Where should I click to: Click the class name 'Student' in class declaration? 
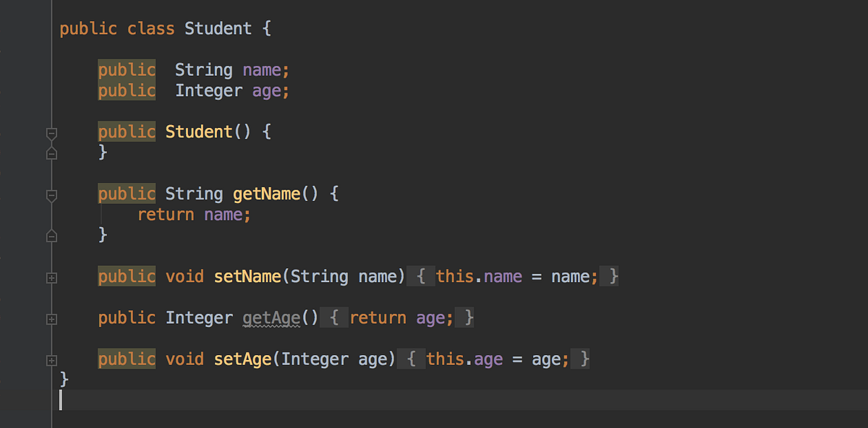[218, 29]
